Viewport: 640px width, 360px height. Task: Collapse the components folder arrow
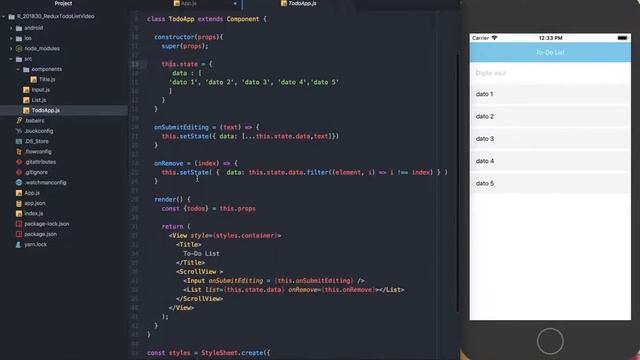point(18,69)
